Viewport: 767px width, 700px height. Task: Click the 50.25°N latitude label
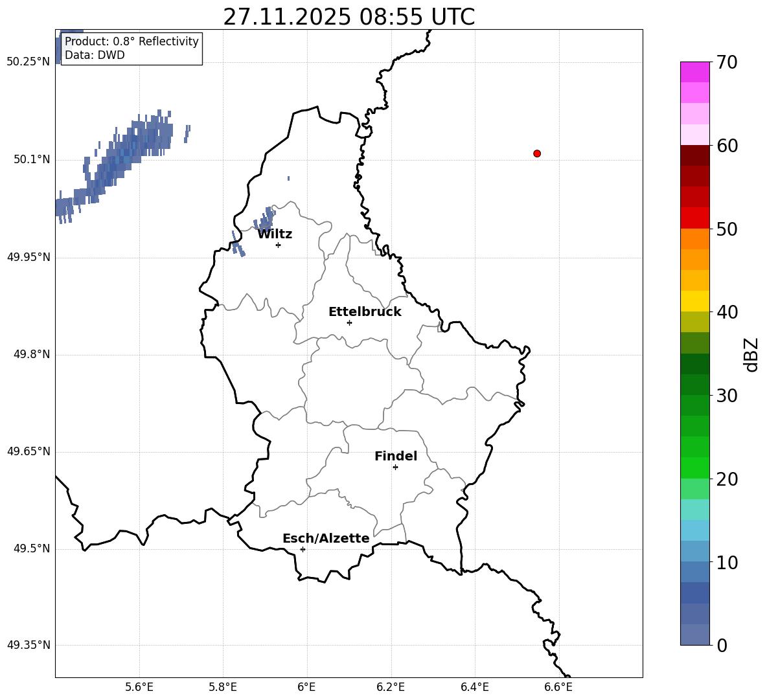pyautogui.click(x=29, y=62)
